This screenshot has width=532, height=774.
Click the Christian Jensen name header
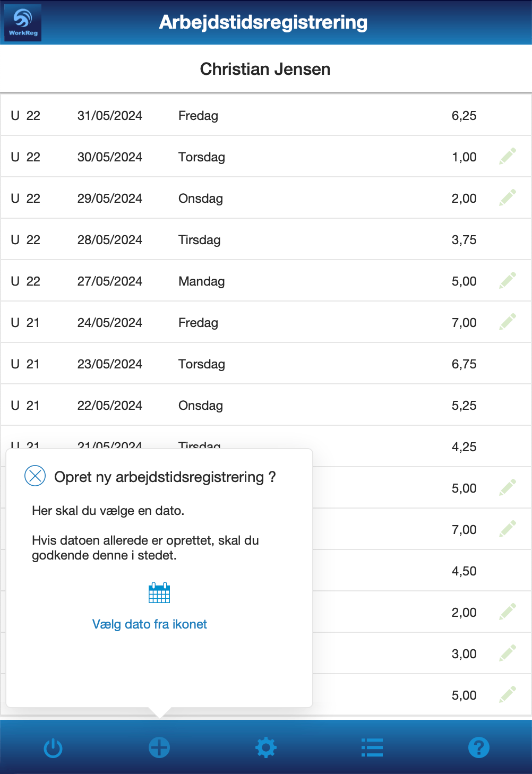point(265,69)
